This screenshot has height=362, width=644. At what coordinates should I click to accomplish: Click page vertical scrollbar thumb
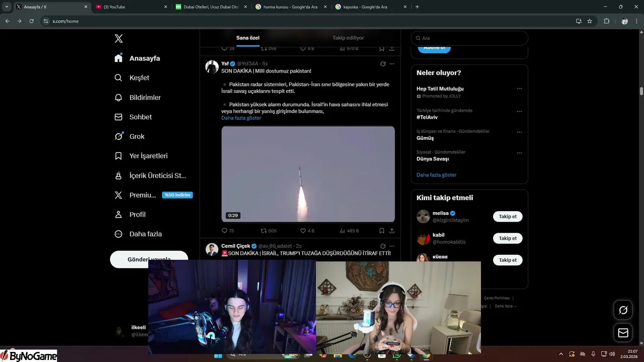641,91
